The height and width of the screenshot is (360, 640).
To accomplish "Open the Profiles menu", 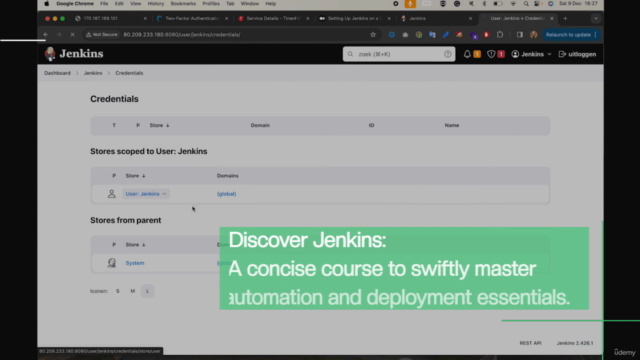I will (x=211, y=4).
